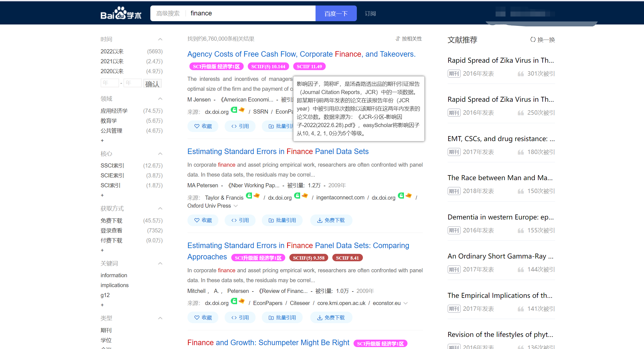This screenshot has height=349, width=644.
Task: Click the 订阅 link in header
Action: tap(370, 13)
